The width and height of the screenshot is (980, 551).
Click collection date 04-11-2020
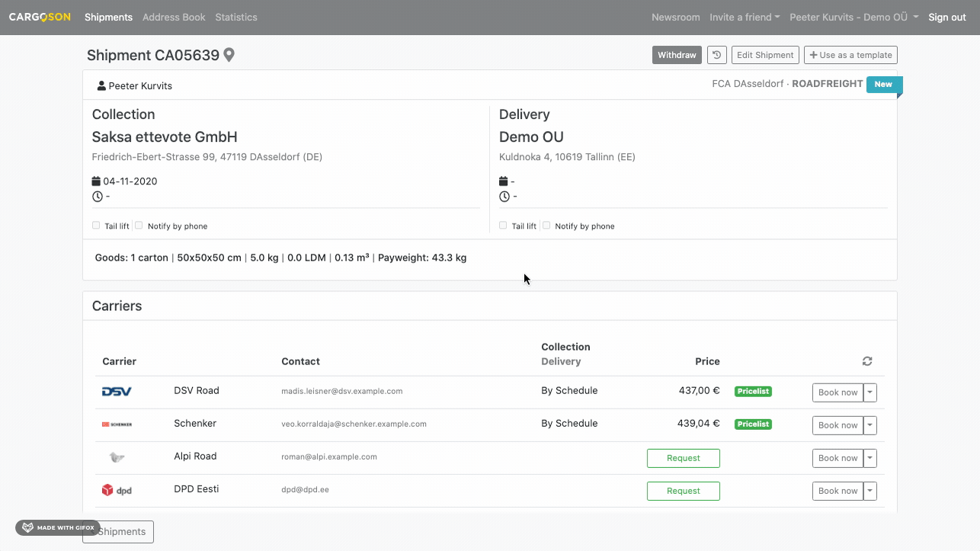(x=130, y=181)
